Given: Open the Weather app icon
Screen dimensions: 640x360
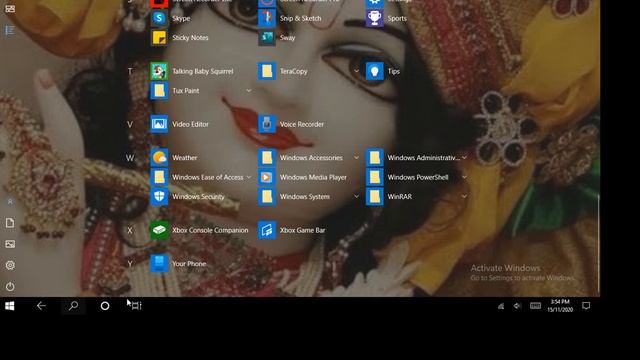Looking at the screenshot, I should 159,158.
